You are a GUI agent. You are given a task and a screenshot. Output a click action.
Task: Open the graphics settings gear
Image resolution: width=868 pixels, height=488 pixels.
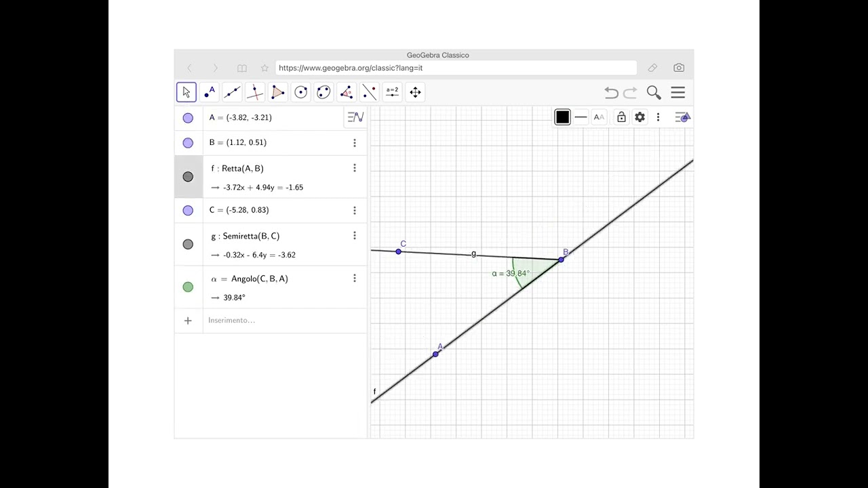pyautogui.click(x=639, y=117)
